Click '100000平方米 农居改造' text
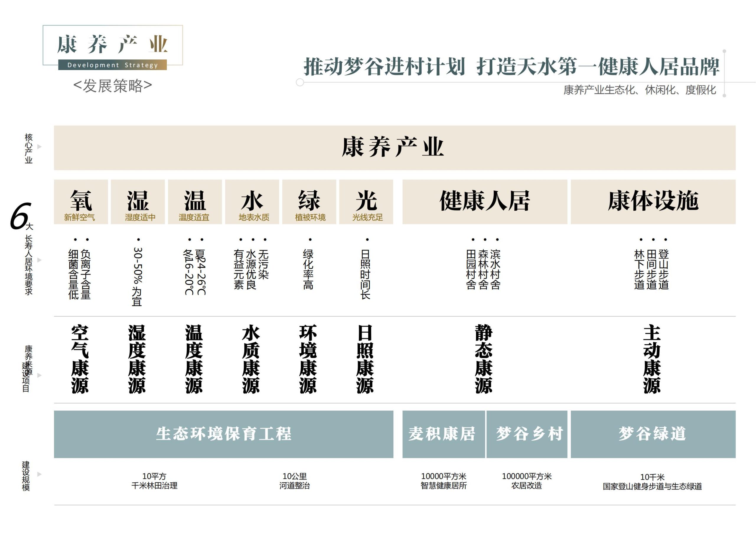The width and height of the screenshot is (756, 535). (527, 481)
